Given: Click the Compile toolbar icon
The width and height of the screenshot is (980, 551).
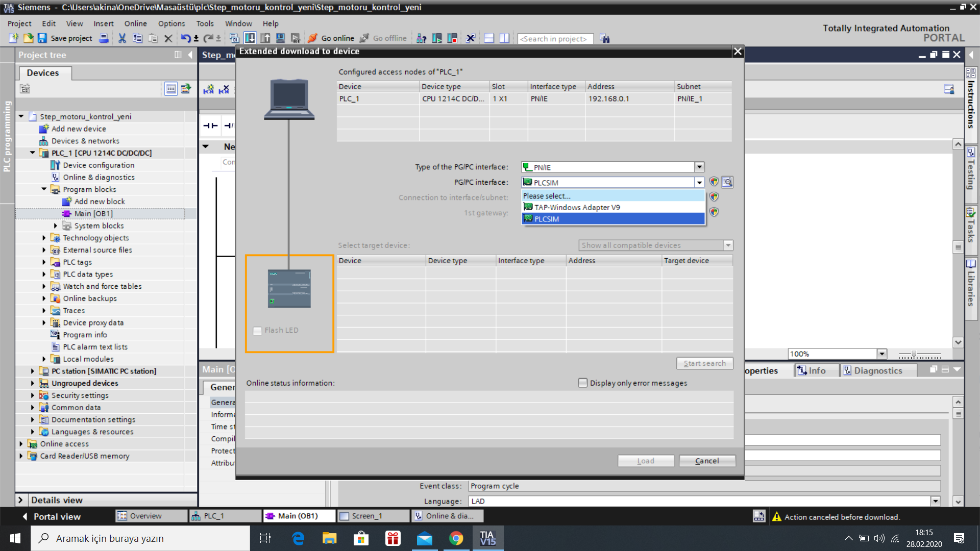Looking at the screenshot, I should [234, 38].
